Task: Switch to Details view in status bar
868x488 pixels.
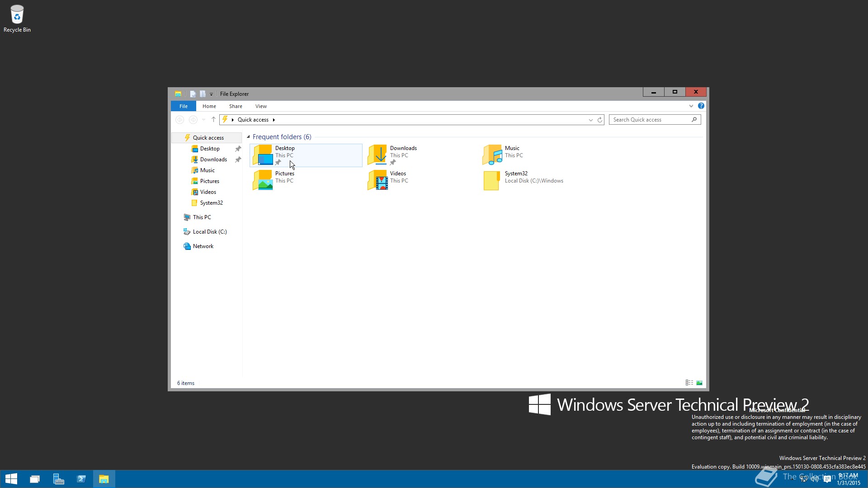Action: point(689,383)
